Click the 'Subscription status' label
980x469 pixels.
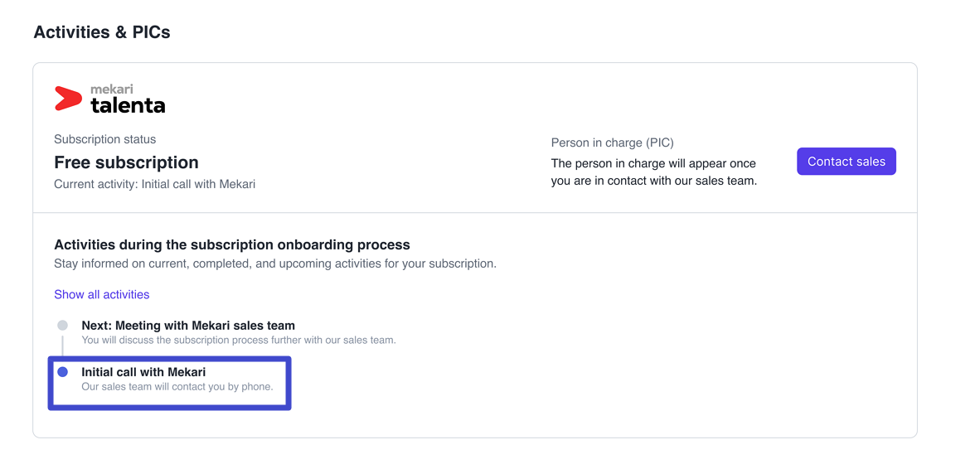(105, 139)
